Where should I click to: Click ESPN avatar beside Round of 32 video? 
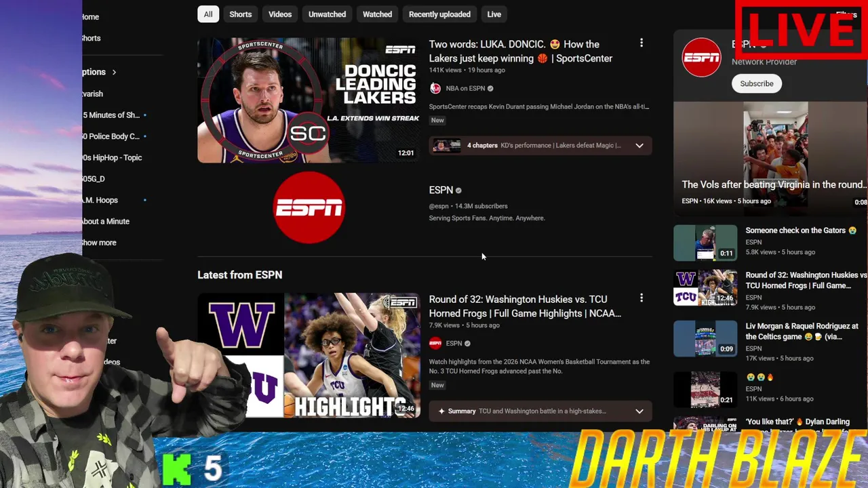click(435, 344)
